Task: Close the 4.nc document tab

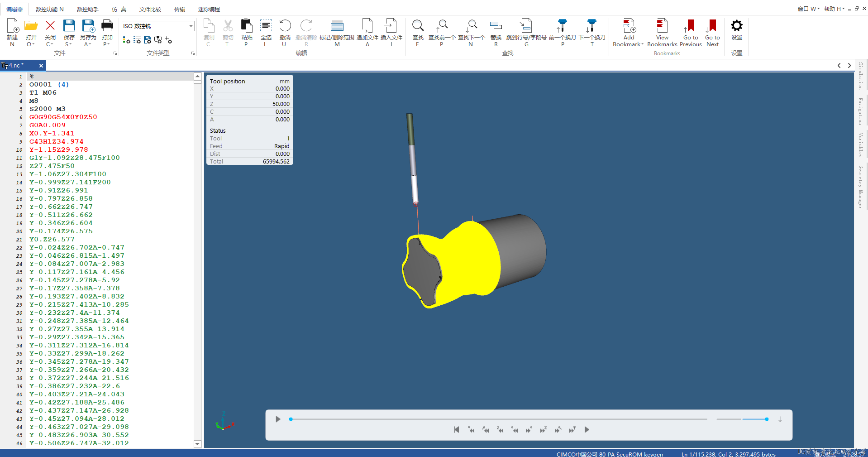Action: [x=41, y=66]
